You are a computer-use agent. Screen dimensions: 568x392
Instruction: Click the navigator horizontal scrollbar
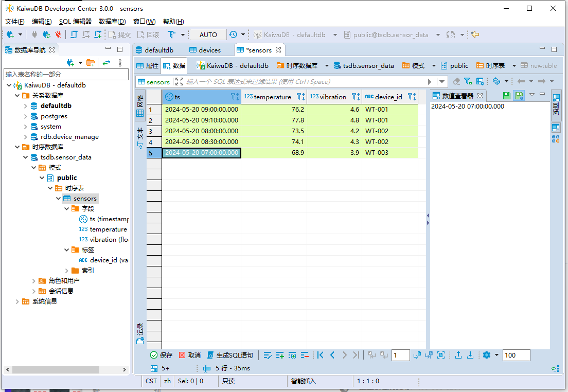tap(56, 369)
